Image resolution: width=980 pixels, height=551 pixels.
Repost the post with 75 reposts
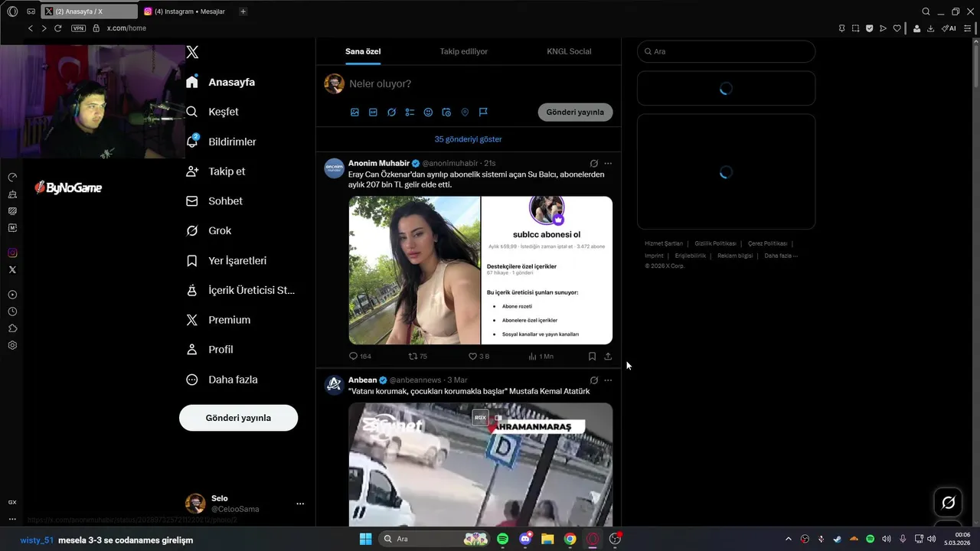click(x=418, y=357)
